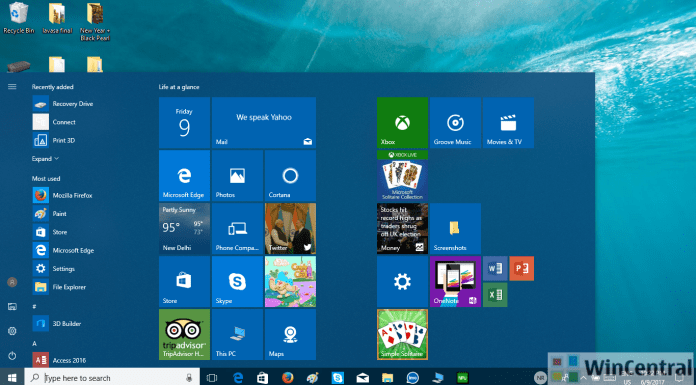Open File Explorer from the taskbar

tap(388, 378)
